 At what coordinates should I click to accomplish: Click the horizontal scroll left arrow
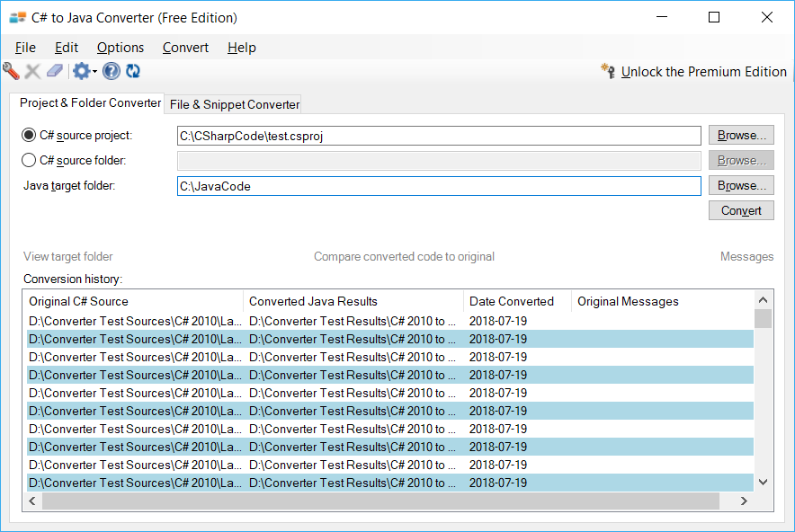(32, 501)
